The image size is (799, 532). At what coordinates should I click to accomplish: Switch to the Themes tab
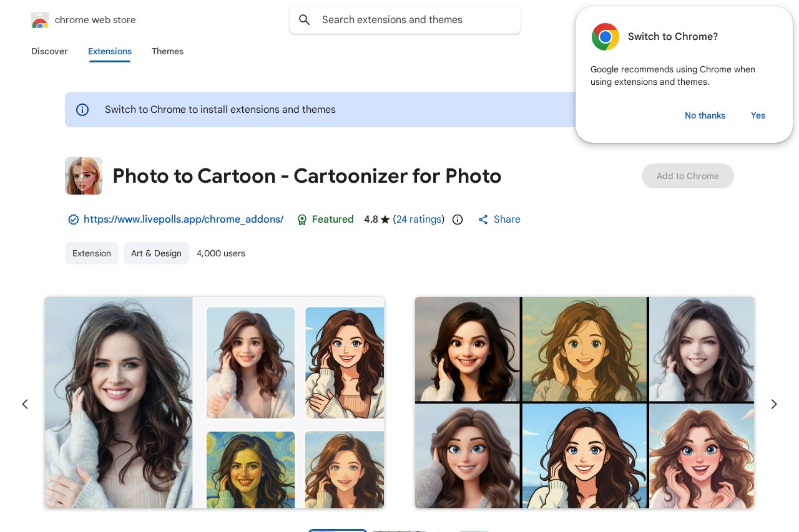(x=167, y=52)
